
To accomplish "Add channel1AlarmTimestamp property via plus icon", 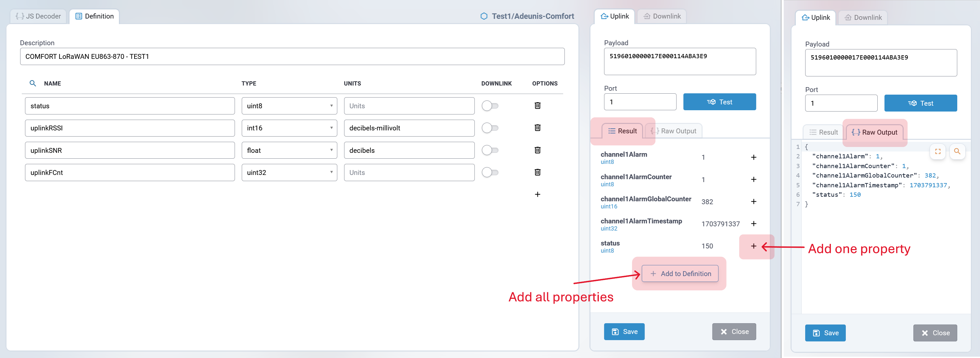I will click(753, 224).
